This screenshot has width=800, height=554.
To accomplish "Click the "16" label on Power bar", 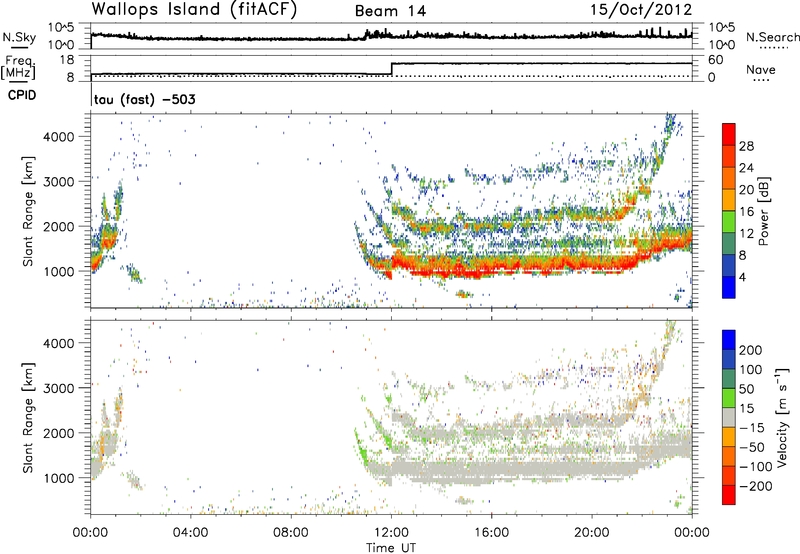I will (746, 211).
